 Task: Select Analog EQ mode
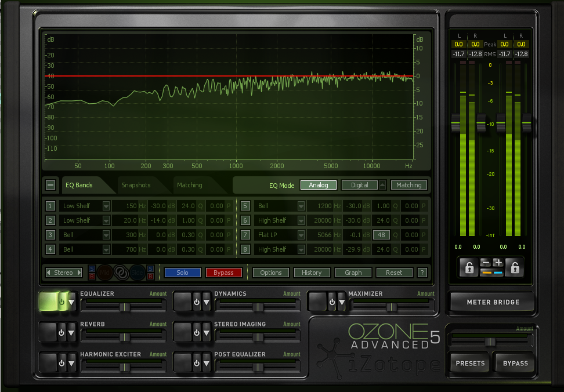tap(319, 185)
